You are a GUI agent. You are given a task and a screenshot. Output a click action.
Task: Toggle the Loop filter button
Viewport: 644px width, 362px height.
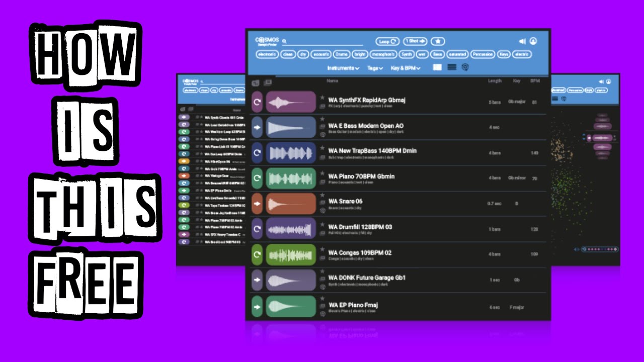387,41
